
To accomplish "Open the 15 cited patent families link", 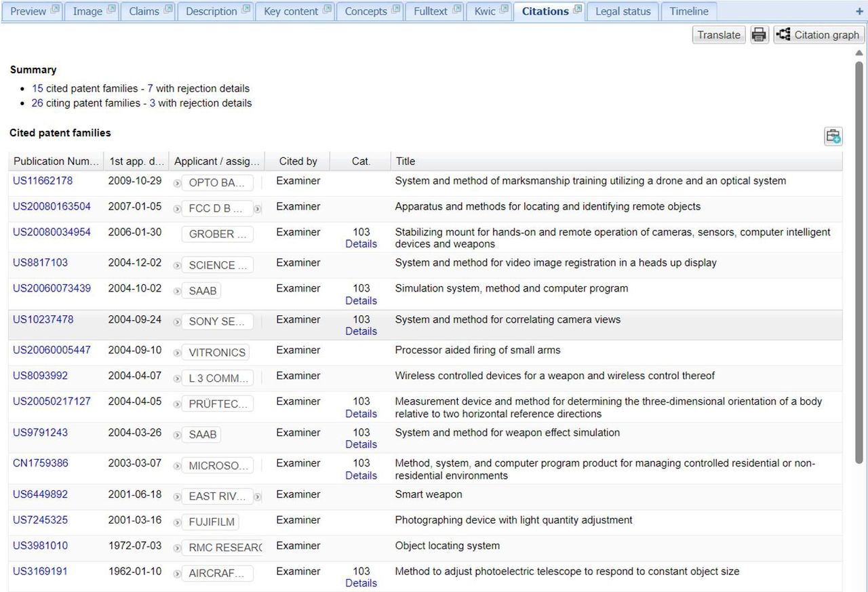I will click(x=37, y=88).
